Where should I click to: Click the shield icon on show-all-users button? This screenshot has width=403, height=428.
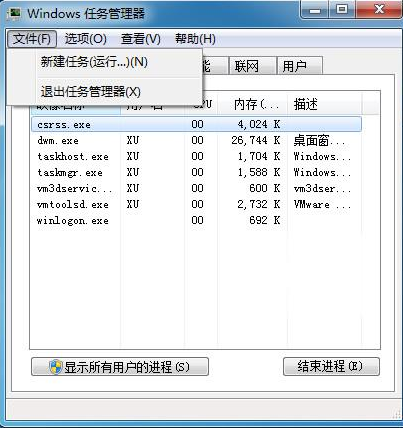click(x=56, y=367)
